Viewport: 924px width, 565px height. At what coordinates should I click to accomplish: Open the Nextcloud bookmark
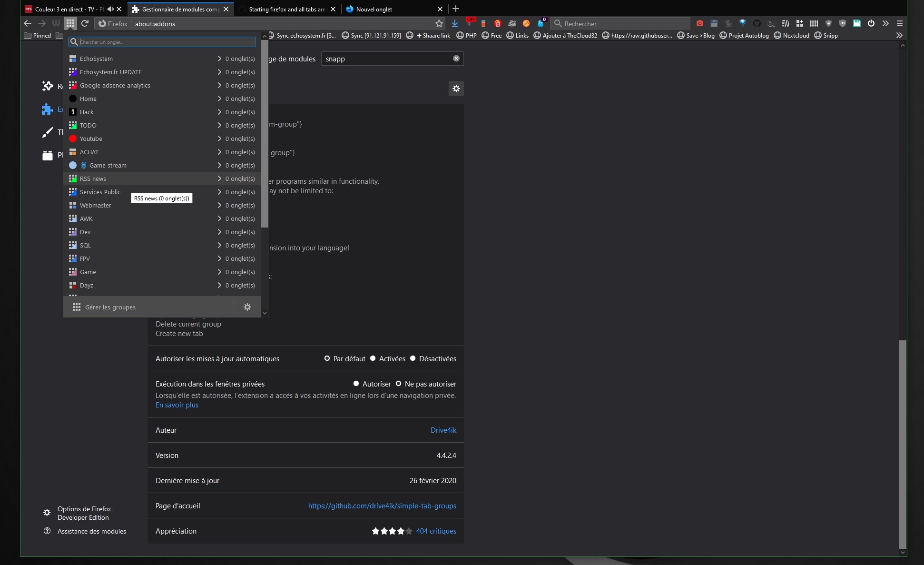click(792, 35)
